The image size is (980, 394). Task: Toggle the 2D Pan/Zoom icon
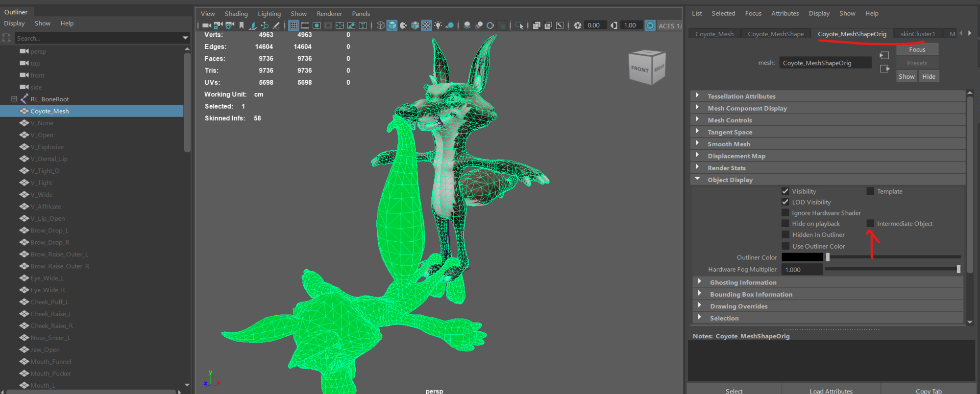tap(265, 25)
